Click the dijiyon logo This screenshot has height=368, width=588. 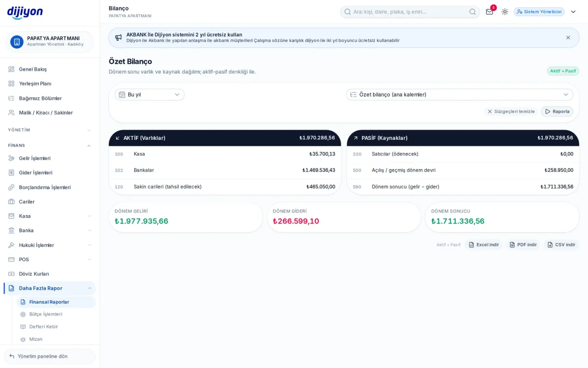tap(25, 12)
